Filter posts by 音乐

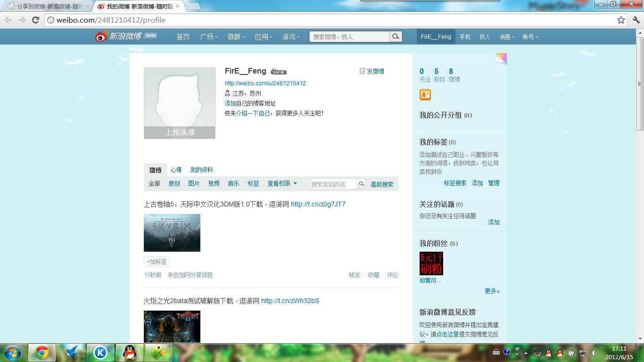(x=234, y=184)
